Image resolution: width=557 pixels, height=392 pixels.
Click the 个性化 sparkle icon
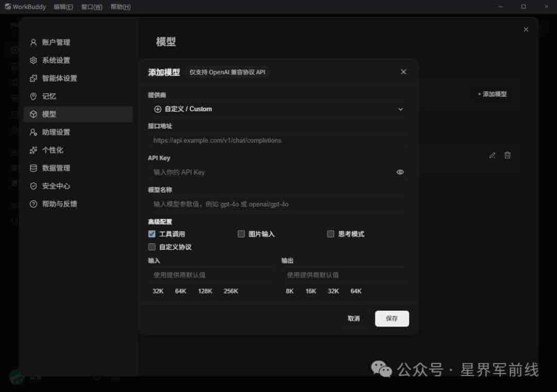pyautogui.click(x=34, y=150)
